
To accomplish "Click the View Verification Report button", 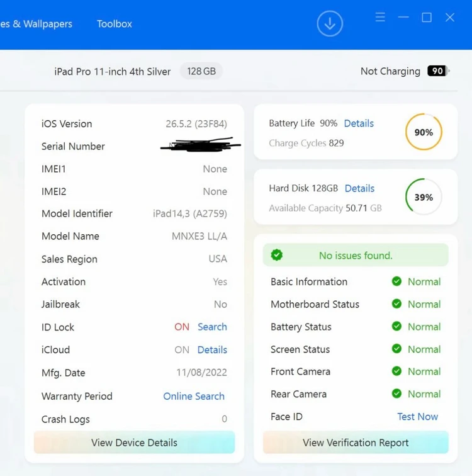I will coord(356,442).
